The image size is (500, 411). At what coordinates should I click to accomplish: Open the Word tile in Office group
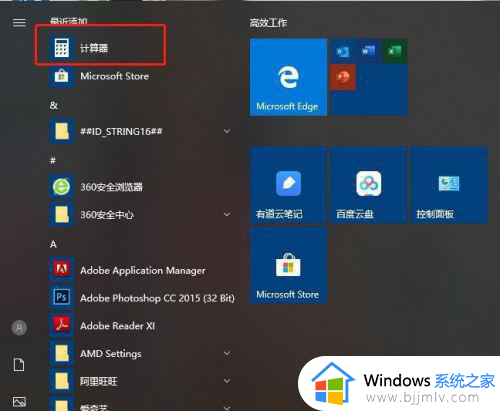pos(368,51)
